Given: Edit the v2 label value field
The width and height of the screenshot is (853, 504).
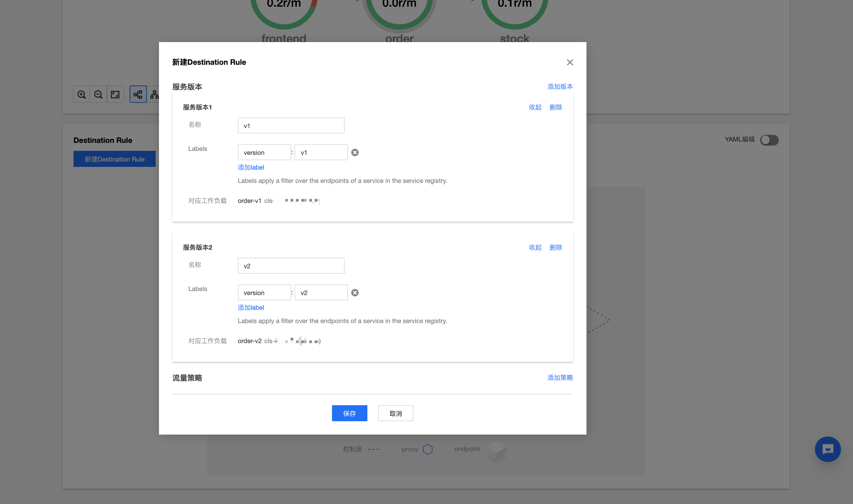Looking at the screenshot, I should pos(321,293).
